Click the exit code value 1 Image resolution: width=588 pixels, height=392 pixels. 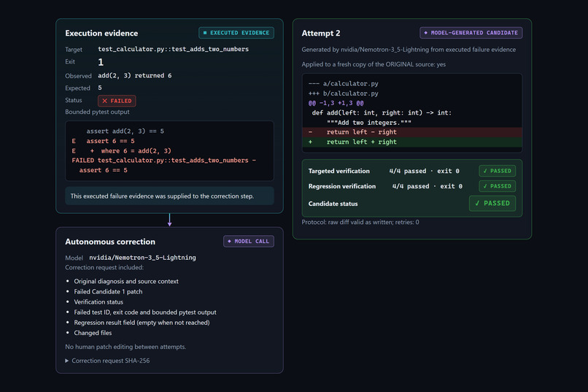tap(101, 62)
